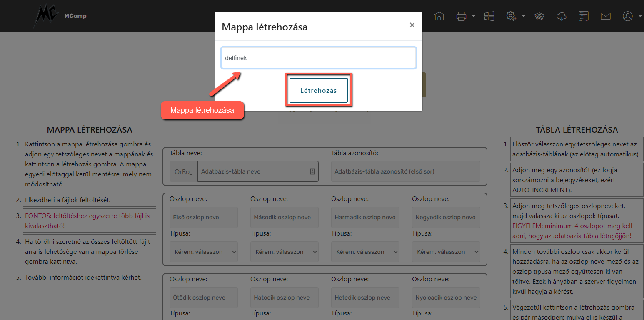Open the printer icon menu
644x320 pixels.
(x=461, y=16)
